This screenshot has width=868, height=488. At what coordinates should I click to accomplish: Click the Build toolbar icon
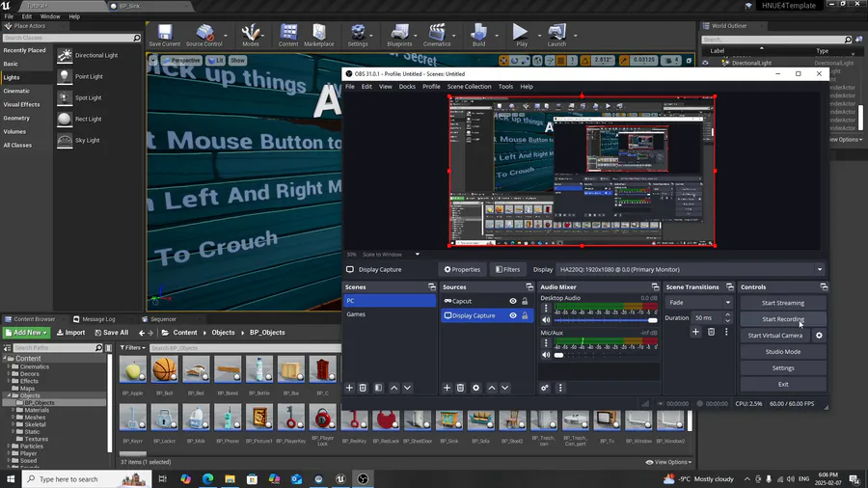coord(478,36)
